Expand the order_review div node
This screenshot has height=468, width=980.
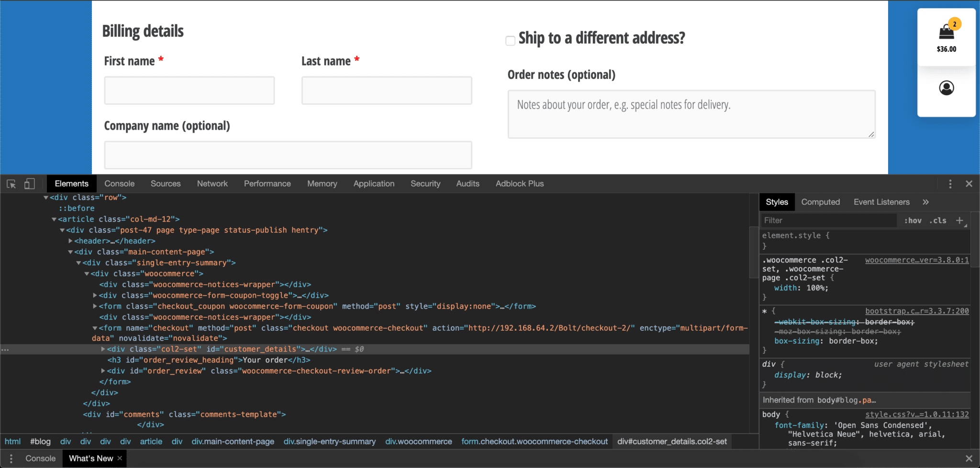coord(103,371)
